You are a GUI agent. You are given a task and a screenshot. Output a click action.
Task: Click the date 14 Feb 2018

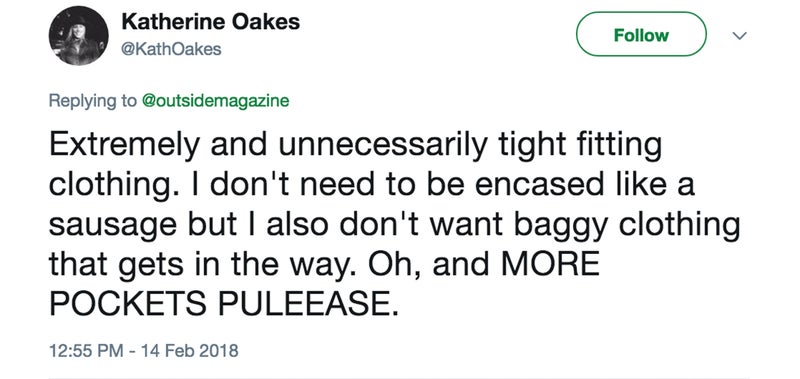click(189, 351)
